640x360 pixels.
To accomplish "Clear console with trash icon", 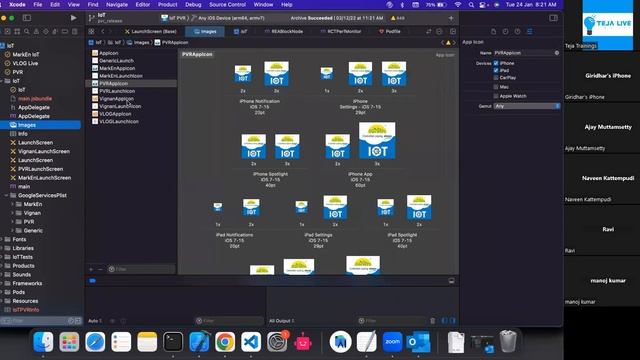I will tap(433, 321).
